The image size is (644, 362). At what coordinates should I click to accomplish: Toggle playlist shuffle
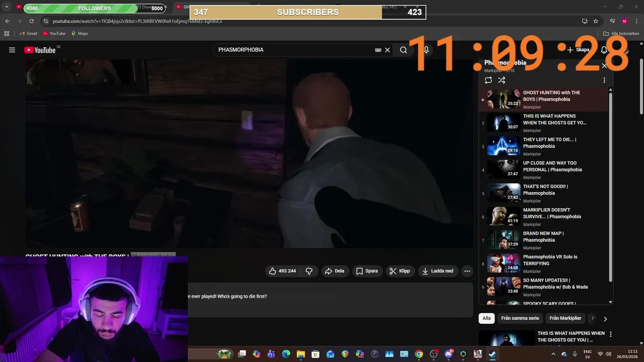pos(502,80)
